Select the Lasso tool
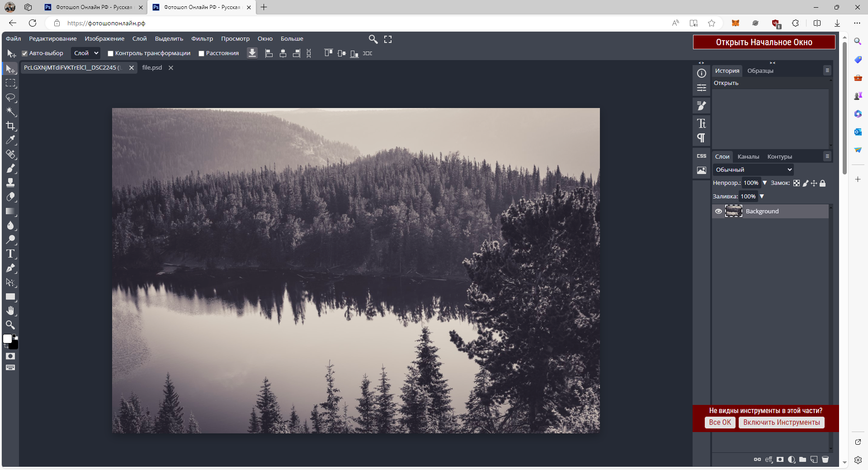 pyautogui.click(x=11, y=98)
